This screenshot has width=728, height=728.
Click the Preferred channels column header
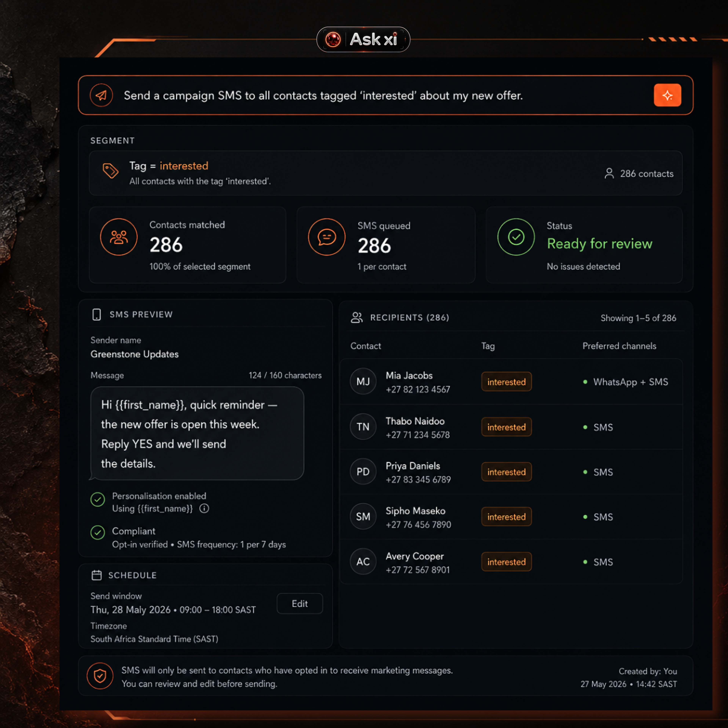[619, 346]
